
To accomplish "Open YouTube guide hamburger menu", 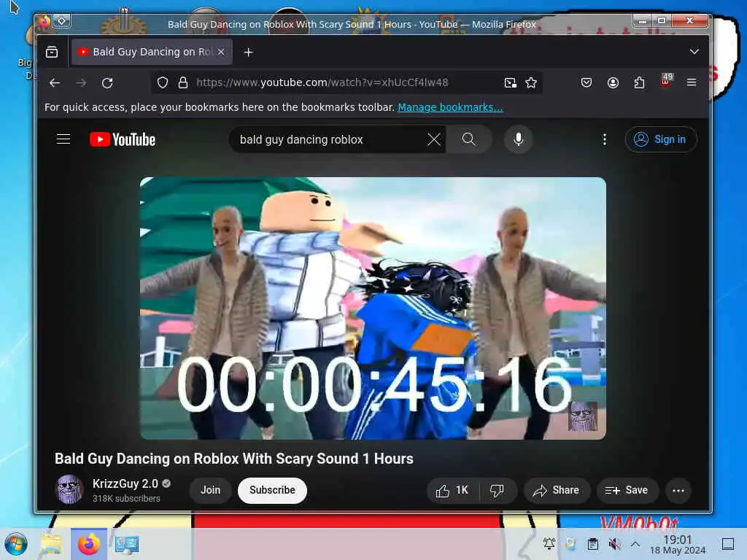I will 63,139.
